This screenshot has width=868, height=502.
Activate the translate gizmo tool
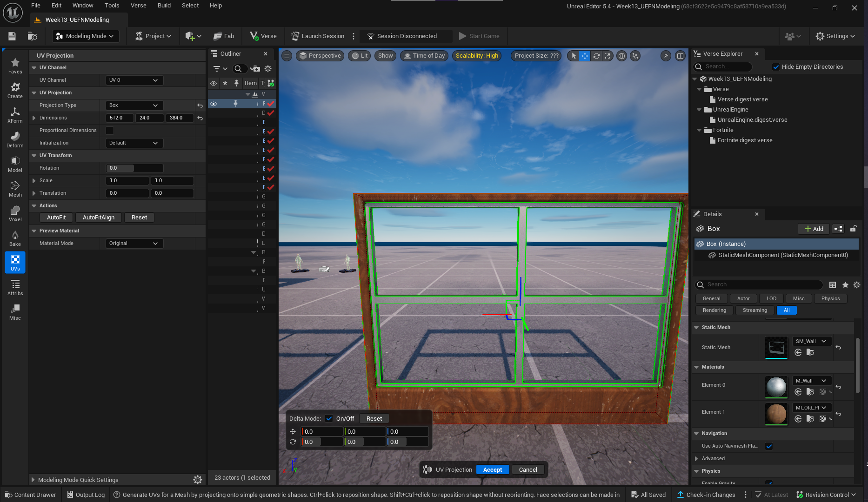tap(585, 56)
